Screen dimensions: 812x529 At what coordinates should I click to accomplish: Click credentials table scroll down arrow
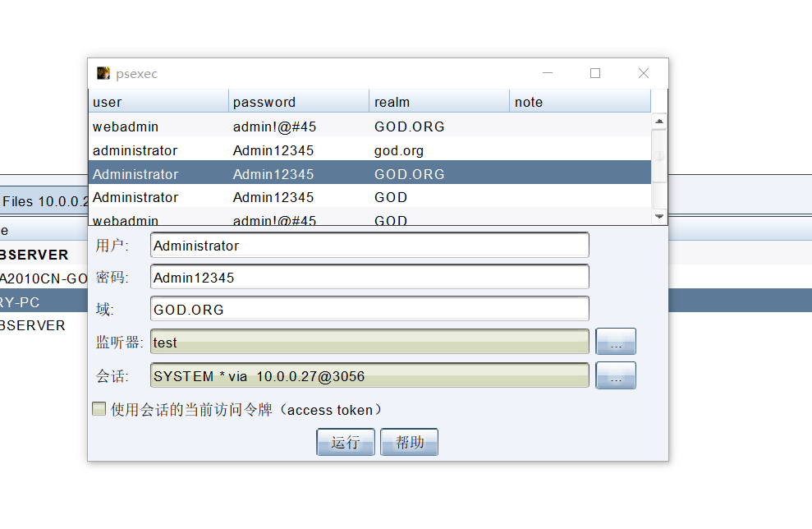659,217
